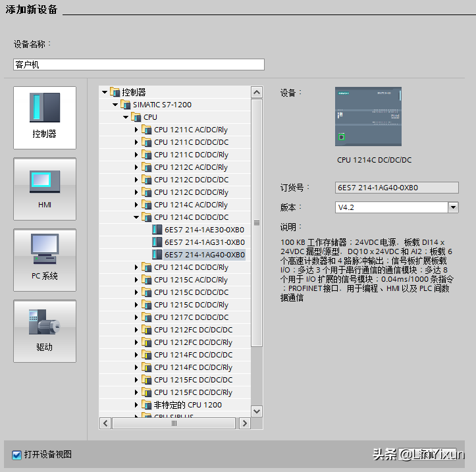The image size is (476, 472).
Task: Click folder icon of 非特定的 CPU 1200
Action: [147, 405]
